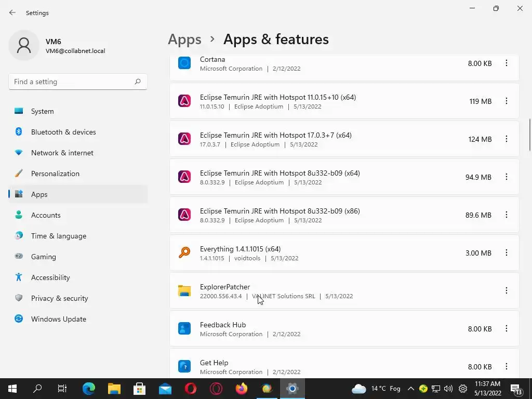Click the green plus icon in the system tray
The width and height of the screenshot is (532, 399).
coord(423,389)
